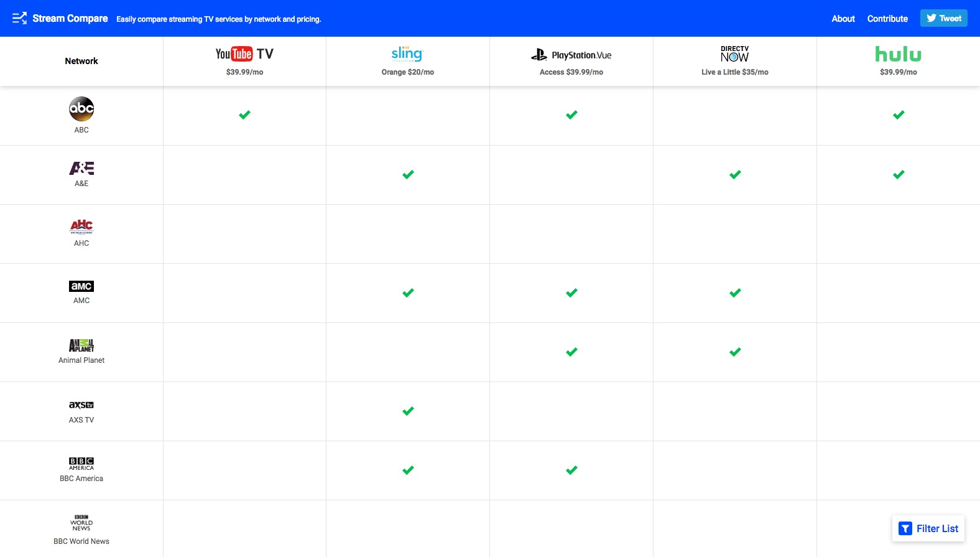The height and width of the screenshot is (557, 980).
Task: Click the AXS TV network label
Action: click(81, 420)
